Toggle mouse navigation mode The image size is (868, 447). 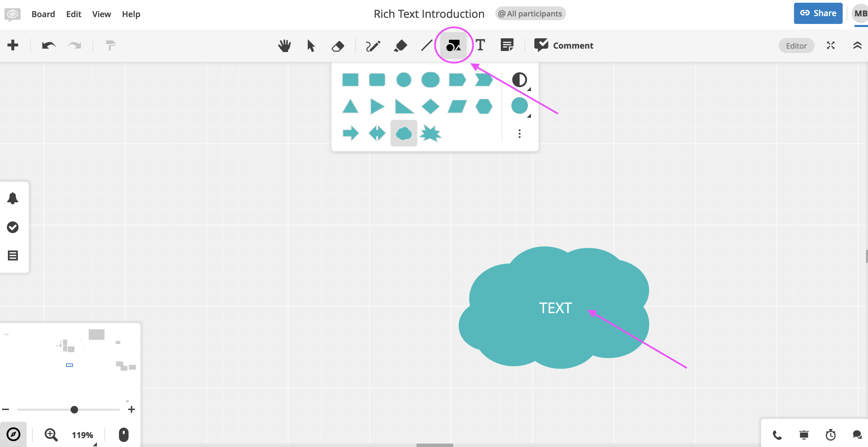coord(123,435)
